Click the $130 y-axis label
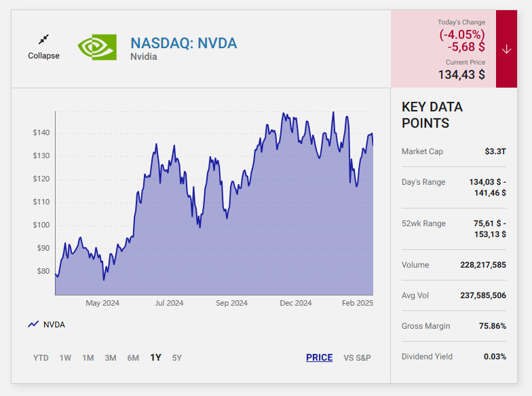 (41, 156)
